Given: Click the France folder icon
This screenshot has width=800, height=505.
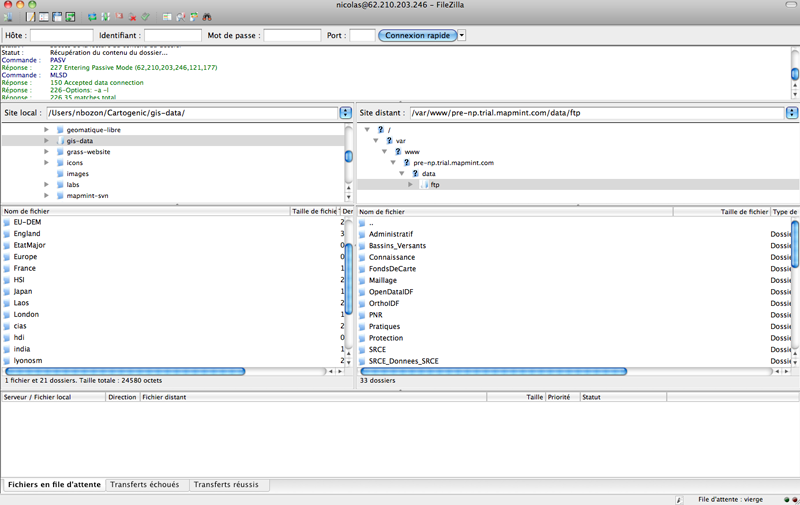Looking at the screenshot, I should coord(7,268).
